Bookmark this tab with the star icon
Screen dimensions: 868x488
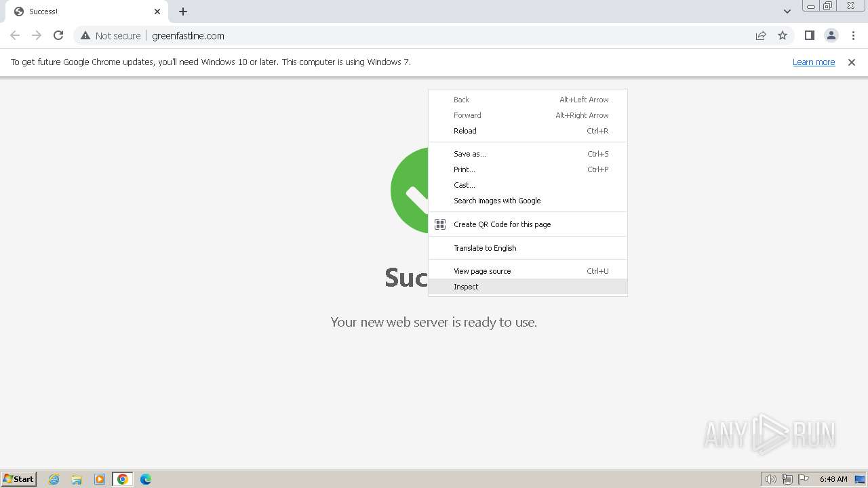point(783,35)
